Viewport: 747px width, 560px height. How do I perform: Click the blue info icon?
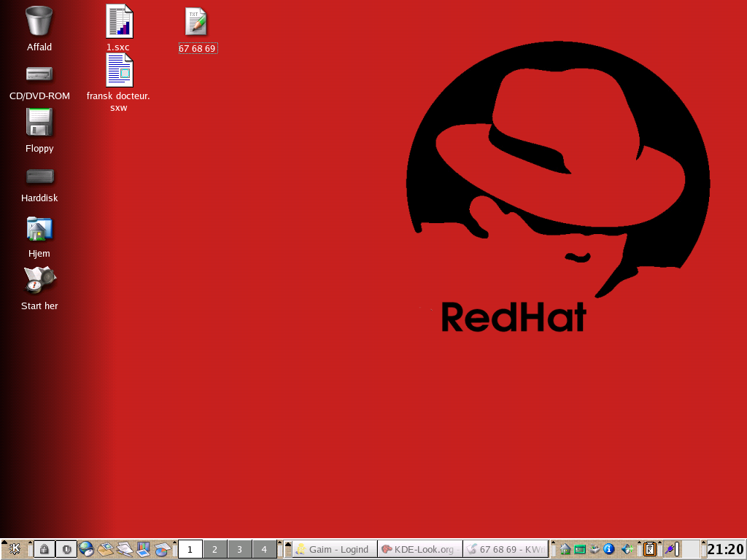[x=608, y=549]
